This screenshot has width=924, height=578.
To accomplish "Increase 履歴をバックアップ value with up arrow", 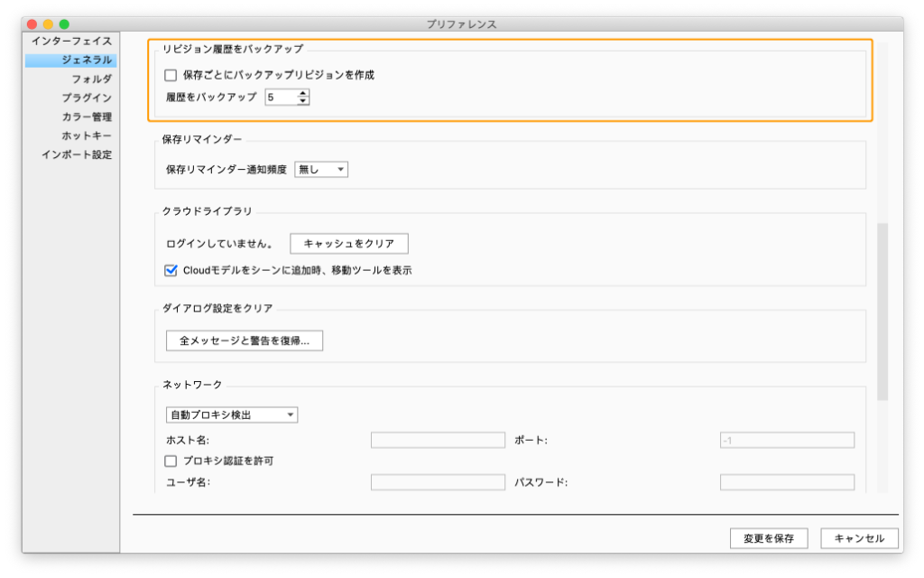I will [x=303, y=93].
